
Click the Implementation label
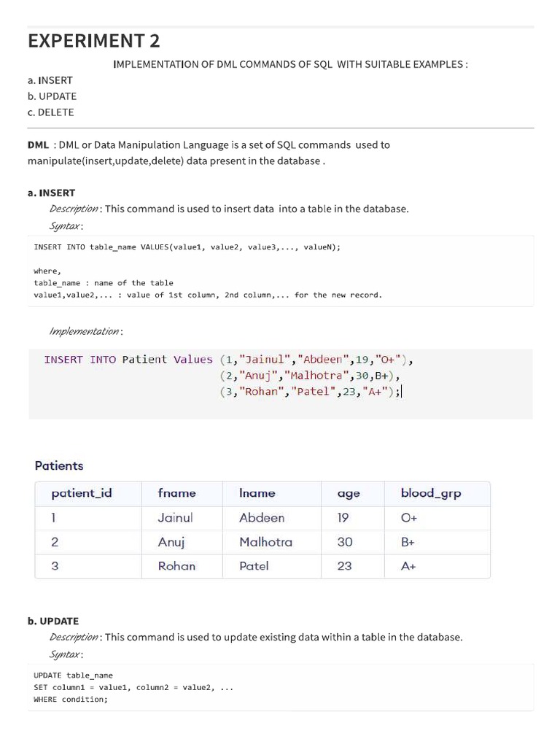click(x=85, y=331)
